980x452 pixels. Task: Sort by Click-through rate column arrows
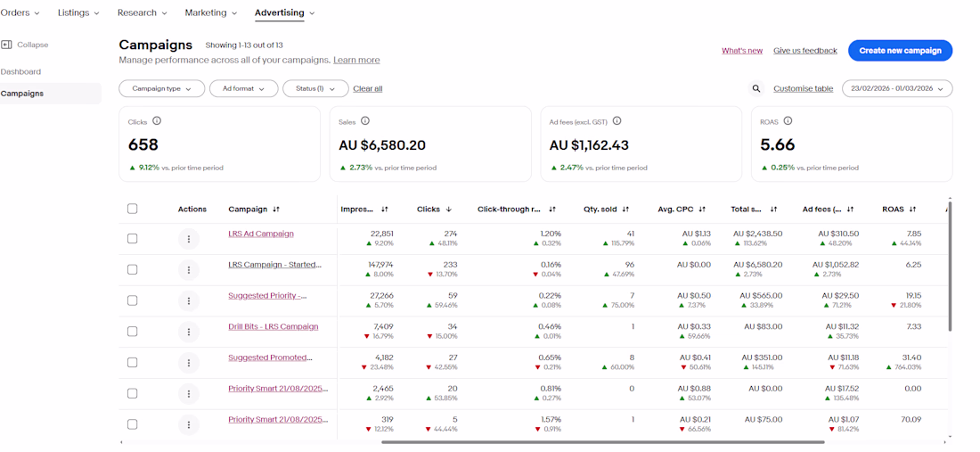(x=552, y=210)
